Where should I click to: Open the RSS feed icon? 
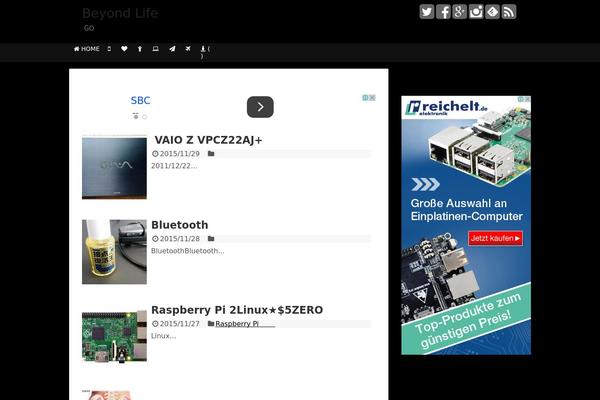pyautogui.click(x=509, y=11)
